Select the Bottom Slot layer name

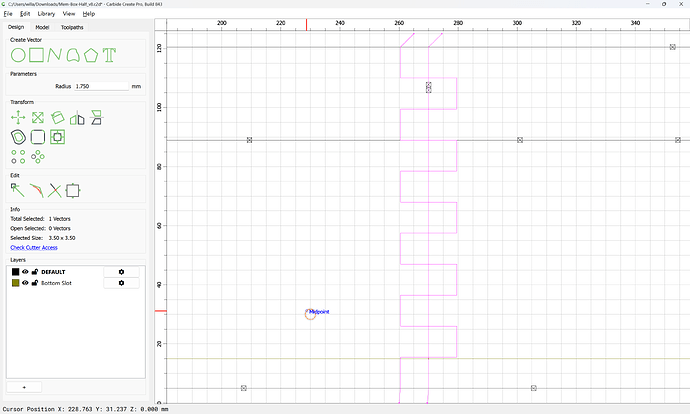56,283
